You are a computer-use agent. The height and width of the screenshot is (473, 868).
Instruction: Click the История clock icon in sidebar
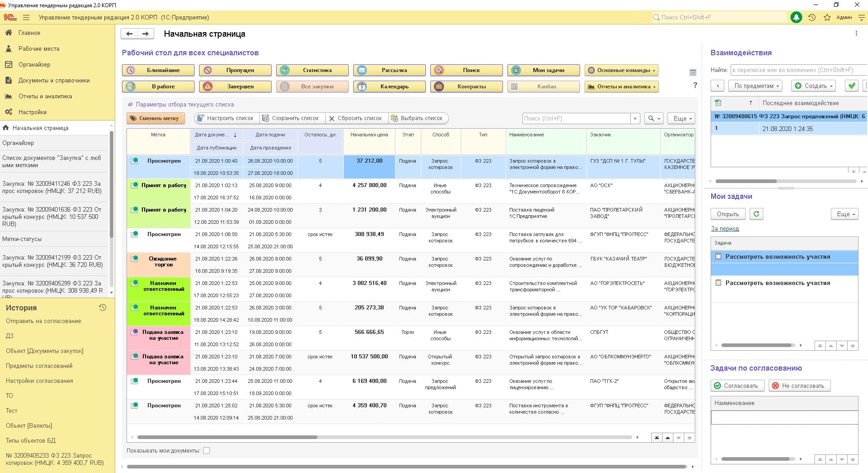pos(102,308)
